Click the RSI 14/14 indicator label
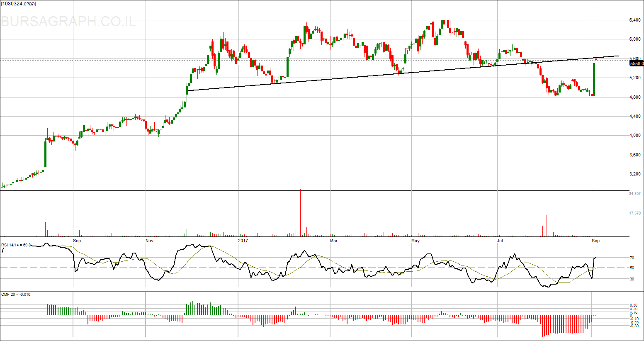The height and width of the screenshot is (341, 644). (x=16, y=245)
